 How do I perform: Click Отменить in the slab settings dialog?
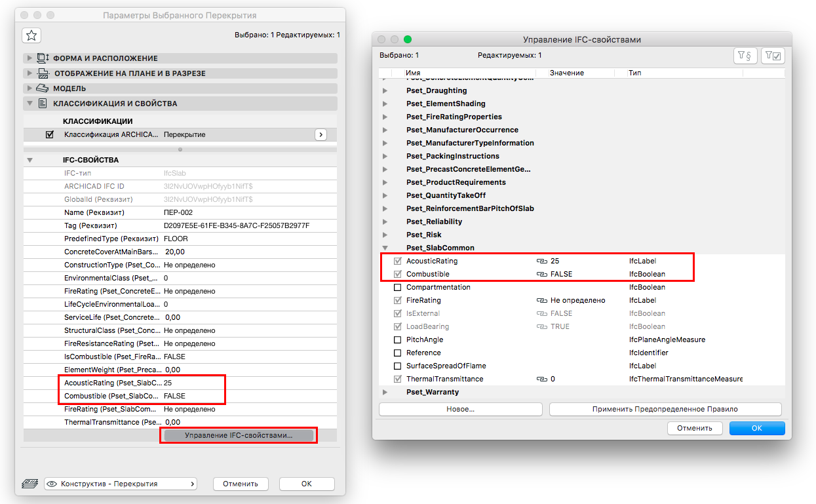pyautogui.click(x=241, y=484)
